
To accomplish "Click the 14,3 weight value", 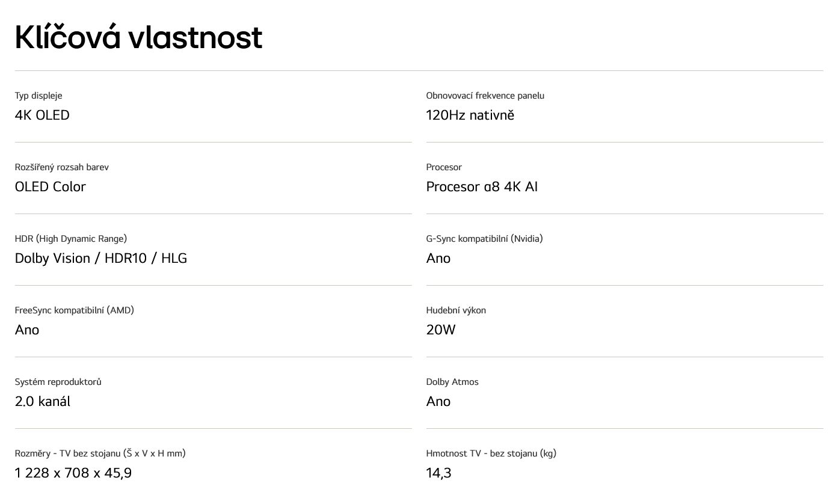I will pyautogui.click(x=438, y=473).
